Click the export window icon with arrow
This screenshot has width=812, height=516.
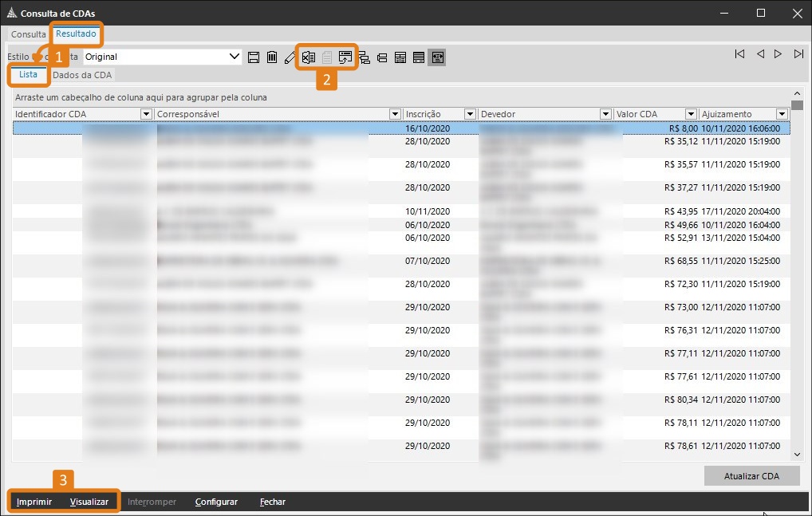pos(345,57)
